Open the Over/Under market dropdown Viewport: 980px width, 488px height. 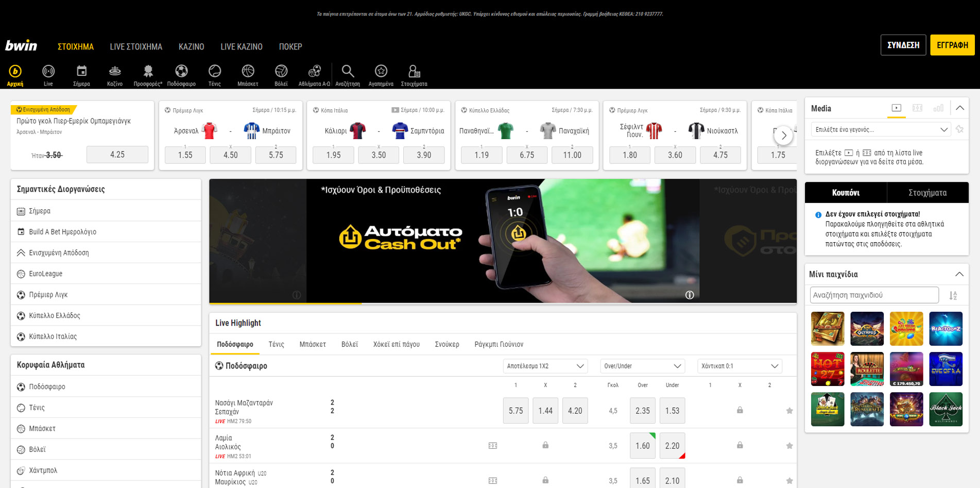click(x=643, y=366)
